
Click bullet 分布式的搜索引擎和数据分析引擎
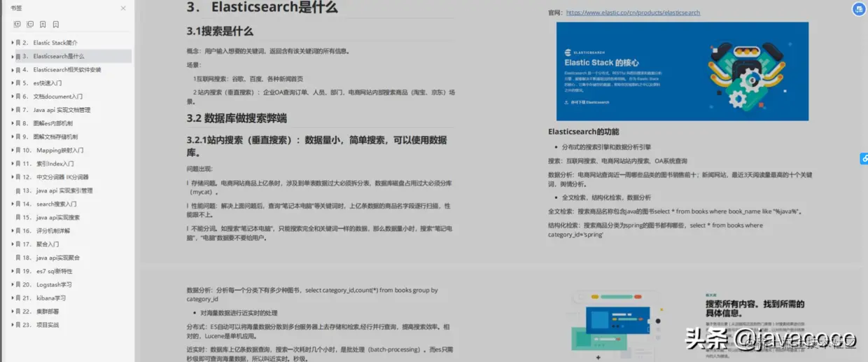(x=606, y=147)
